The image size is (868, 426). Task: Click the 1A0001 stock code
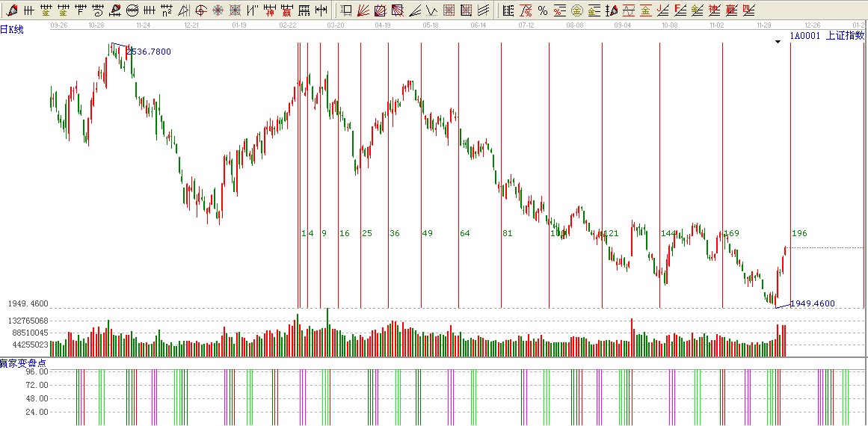805,35
